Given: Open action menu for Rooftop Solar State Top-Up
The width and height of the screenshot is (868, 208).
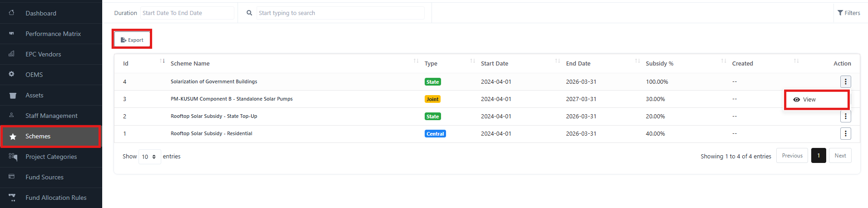Looking at the screenshot, I should coord(845,117).
